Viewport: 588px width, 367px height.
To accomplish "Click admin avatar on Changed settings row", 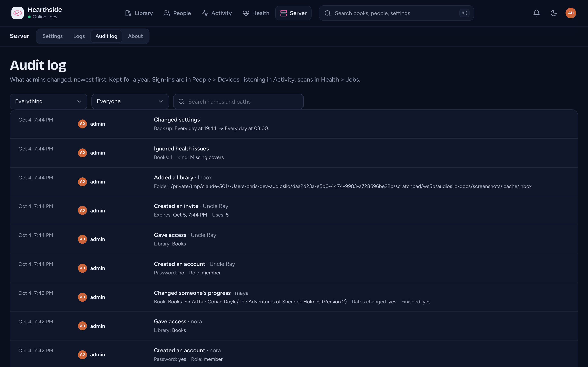I will (x=82, y=124).
